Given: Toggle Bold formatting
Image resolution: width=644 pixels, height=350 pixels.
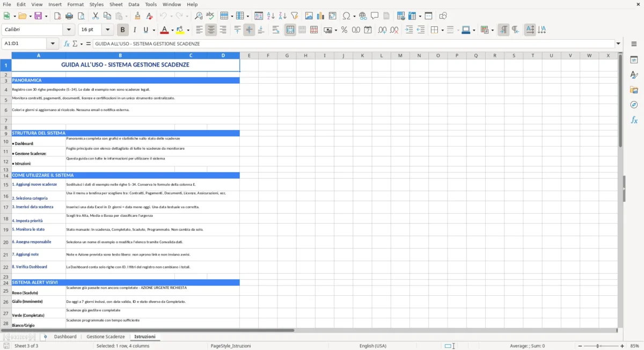Looking at the screenshot, I should click(x=123, y=30).
